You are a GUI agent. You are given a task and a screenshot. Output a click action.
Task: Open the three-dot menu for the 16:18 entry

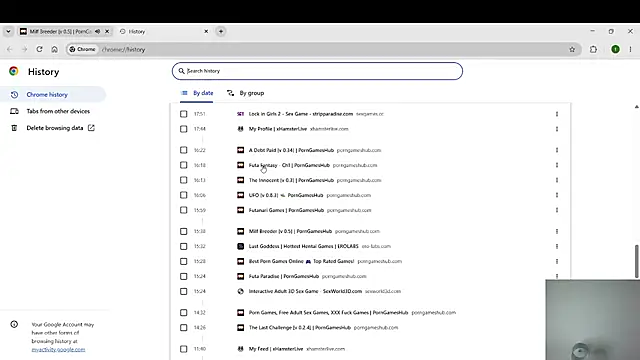tap(557, 165)
